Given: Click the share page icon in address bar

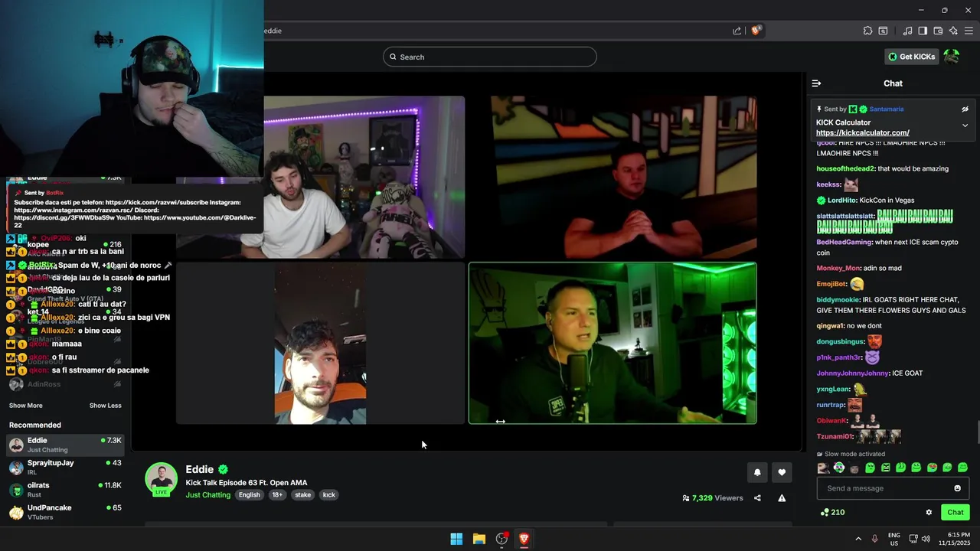Looking at the screenshot, I should point(737,31).
